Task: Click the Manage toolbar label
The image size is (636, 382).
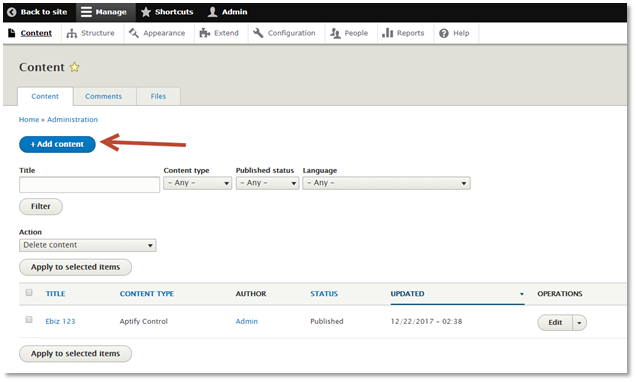Action: click(x=111, y=12)
